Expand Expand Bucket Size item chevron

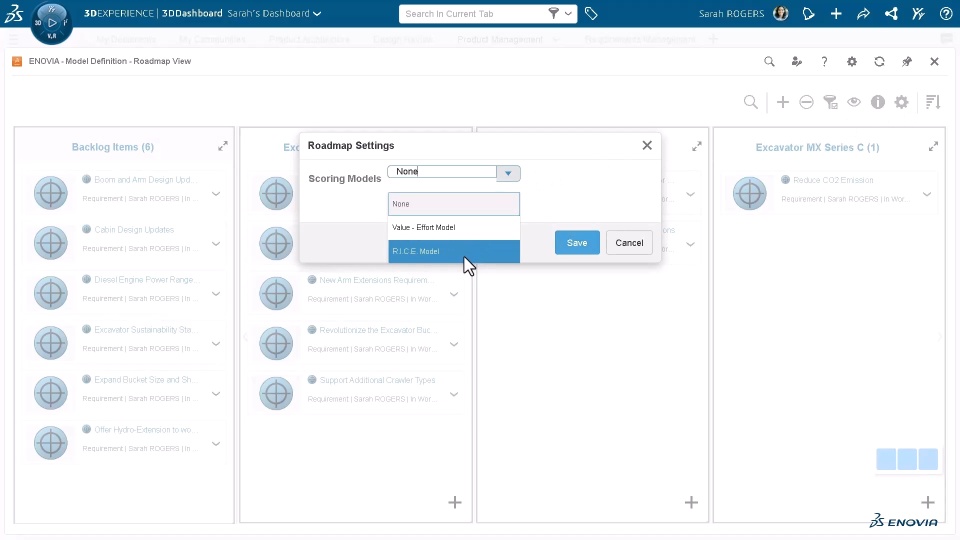click(x=216, y=394)
